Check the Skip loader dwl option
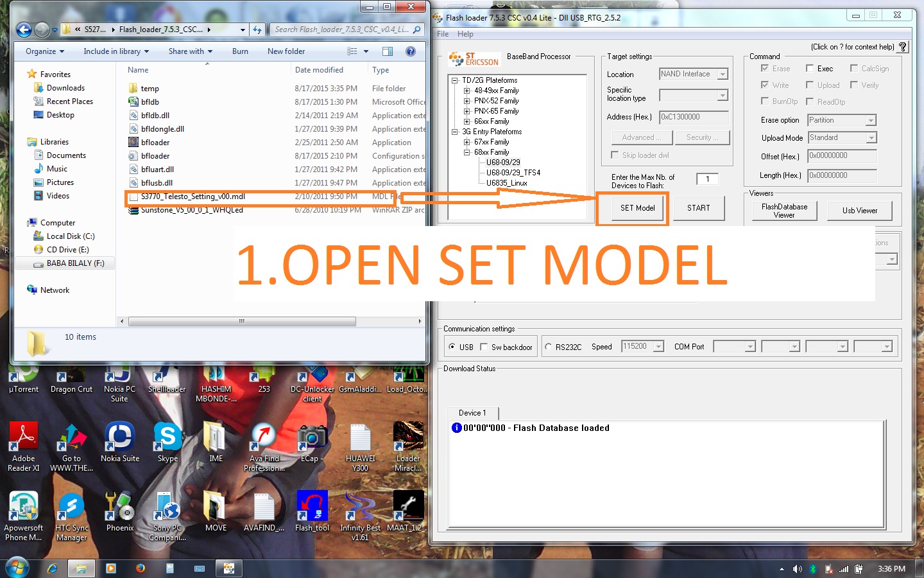This screenshot has width=924, height=578. point(615,155)
